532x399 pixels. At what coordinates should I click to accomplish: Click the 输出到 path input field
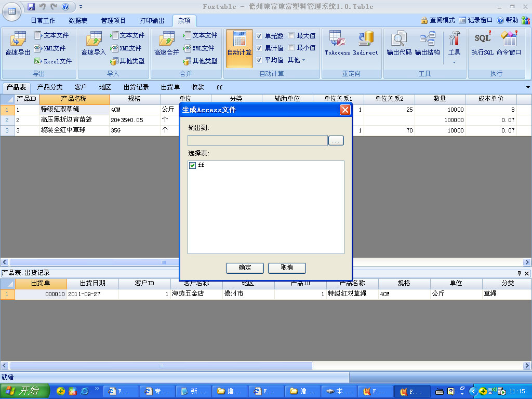[258, 140]
